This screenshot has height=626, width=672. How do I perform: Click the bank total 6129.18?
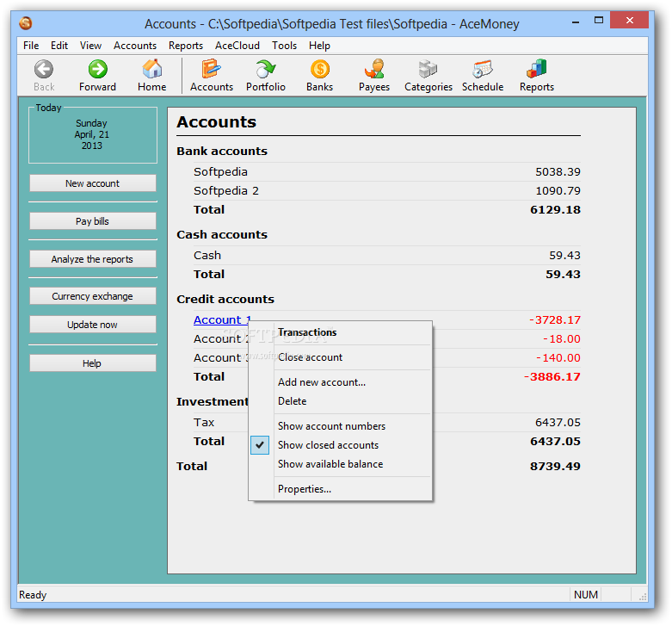tap(555, 209)
